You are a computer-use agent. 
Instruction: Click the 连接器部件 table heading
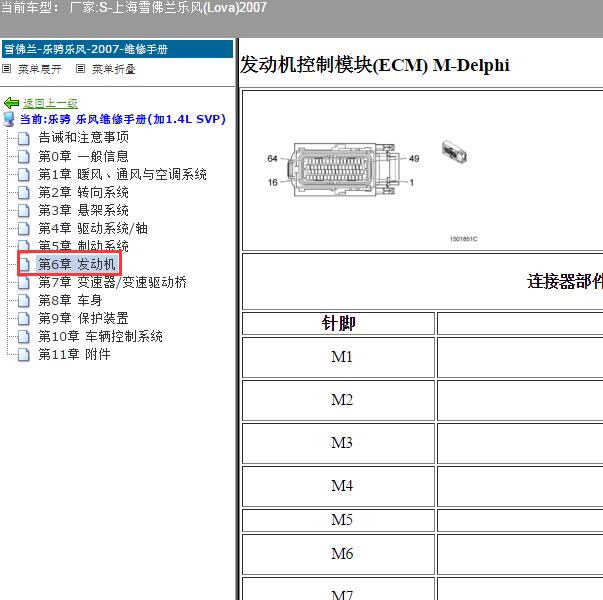click(565, 282)
